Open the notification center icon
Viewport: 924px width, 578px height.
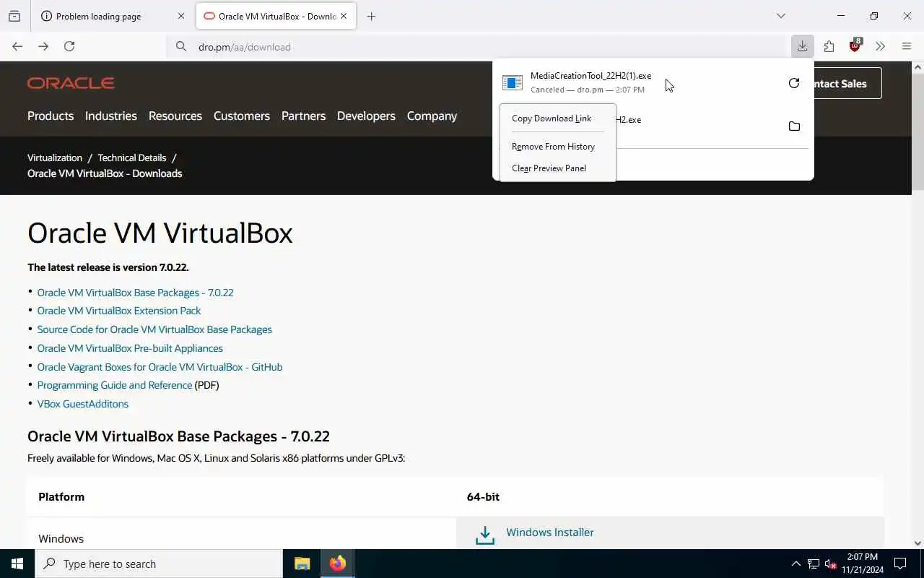[x=901, y=564]
